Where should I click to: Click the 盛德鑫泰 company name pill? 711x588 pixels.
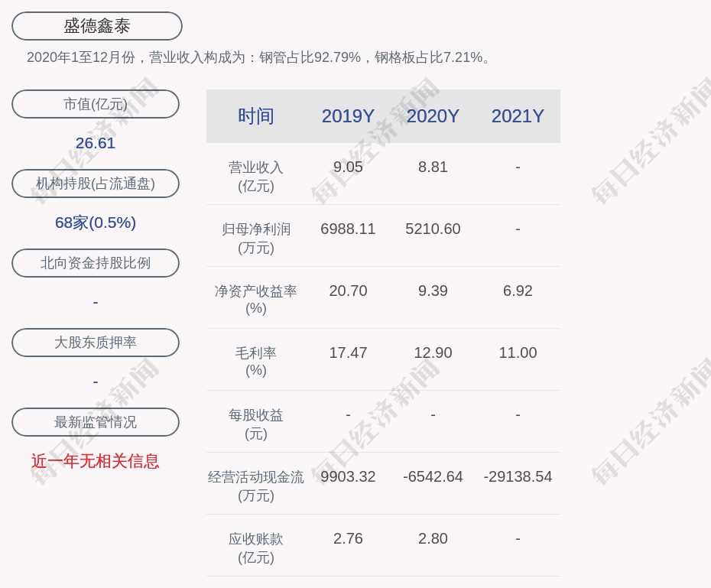[97, 26]
